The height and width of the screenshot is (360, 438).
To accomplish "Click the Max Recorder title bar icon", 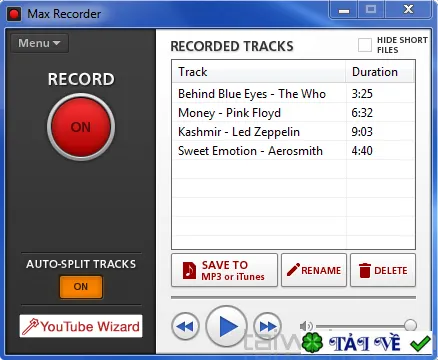I will [14, 14].
